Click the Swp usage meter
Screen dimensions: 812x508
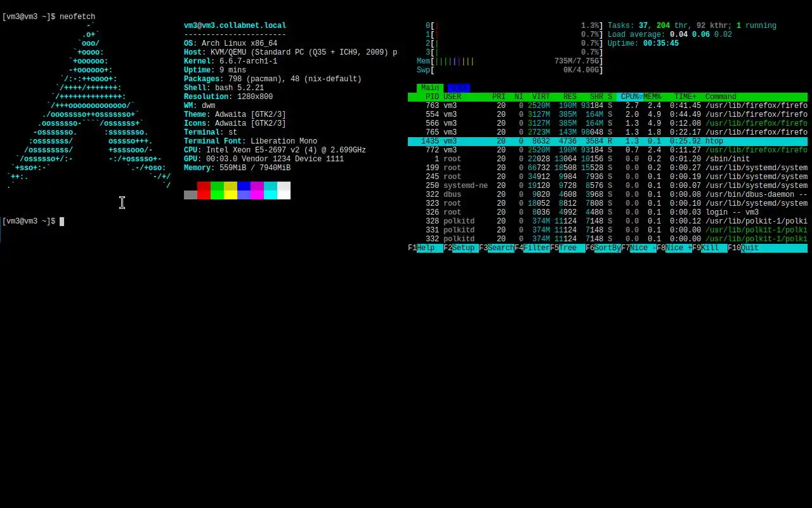(x=510, y=70)
